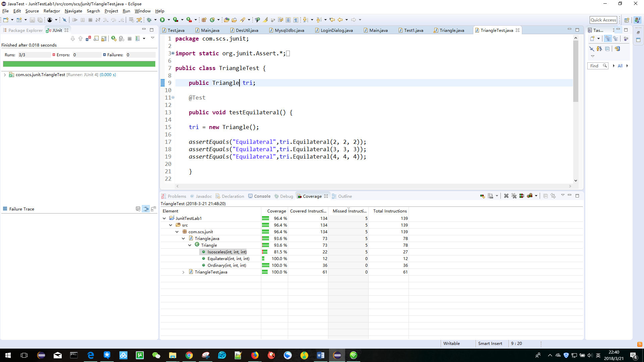
Task: Toggle Show Failures Only in JUnit view
Action: point(89,39)
